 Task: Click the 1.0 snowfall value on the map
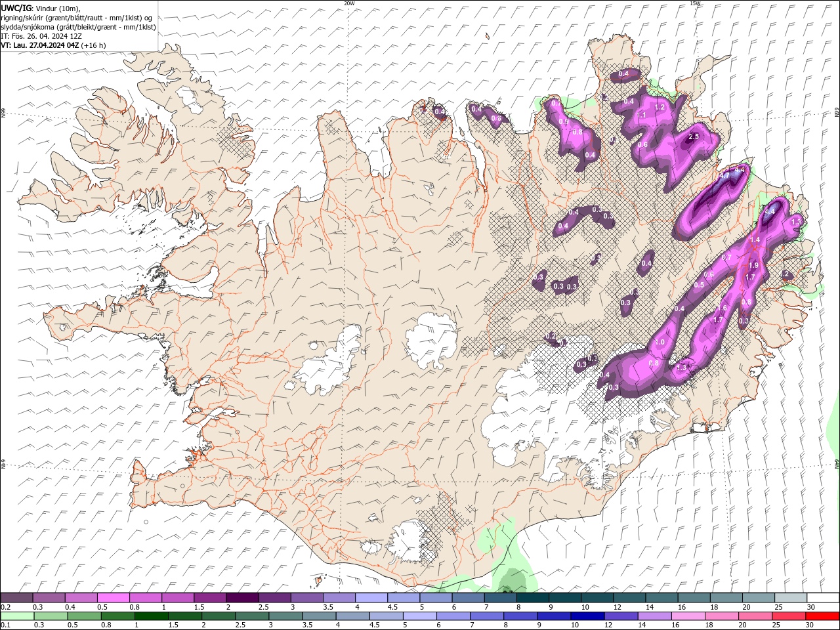click(660, 343)
